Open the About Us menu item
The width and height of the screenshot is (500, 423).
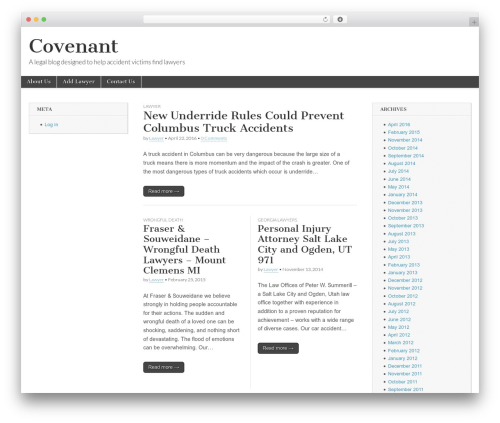(39, 82)
